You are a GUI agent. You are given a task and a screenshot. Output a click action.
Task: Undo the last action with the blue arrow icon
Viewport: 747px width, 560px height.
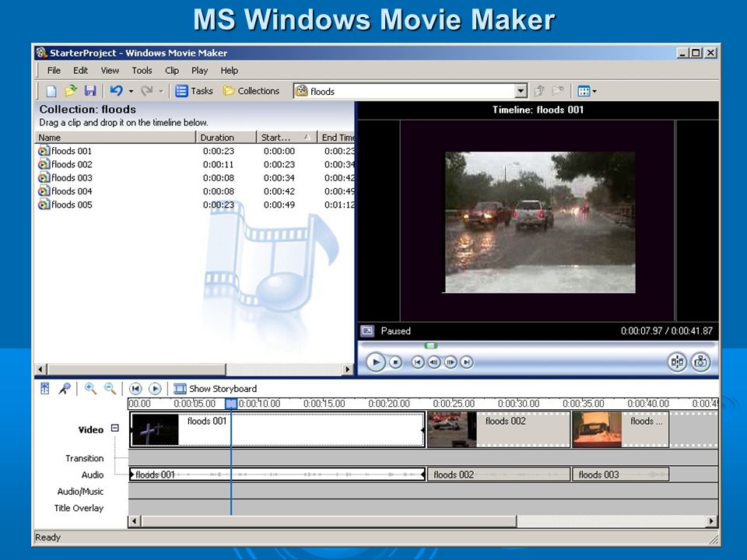pos(116,90)
